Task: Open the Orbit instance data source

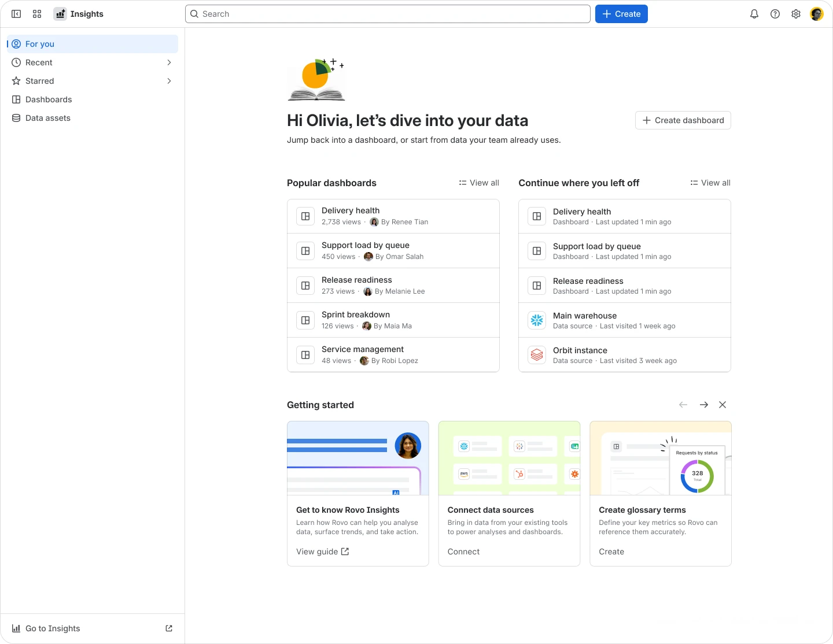Action: pos(625,355)
